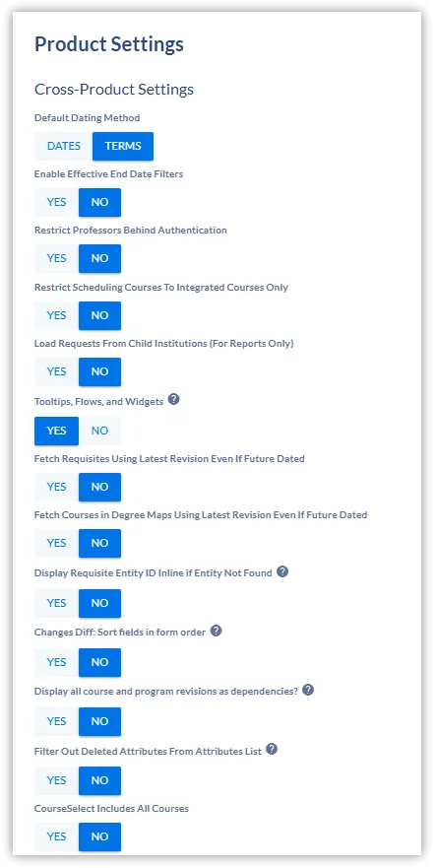Choose YES for displaying all revisions as dependencies
The height and width of the screenshot is (868, 437).
tap(56, 721)
